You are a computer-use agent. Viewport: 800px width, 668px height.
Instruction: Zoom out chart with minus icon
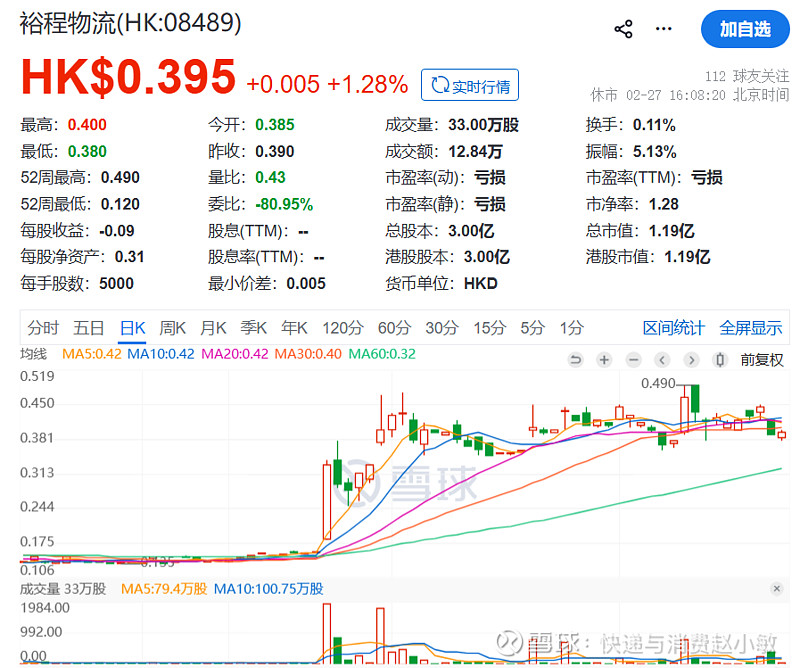633,360
